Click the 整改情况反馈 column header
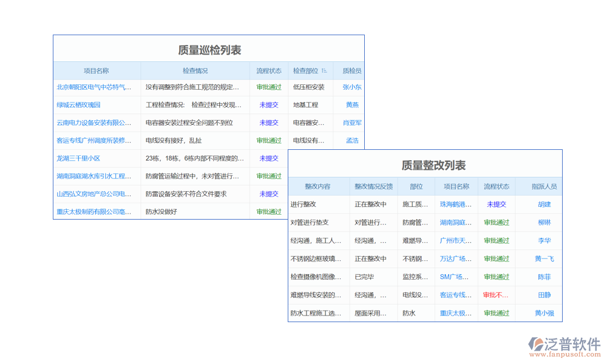 [373, 187]
